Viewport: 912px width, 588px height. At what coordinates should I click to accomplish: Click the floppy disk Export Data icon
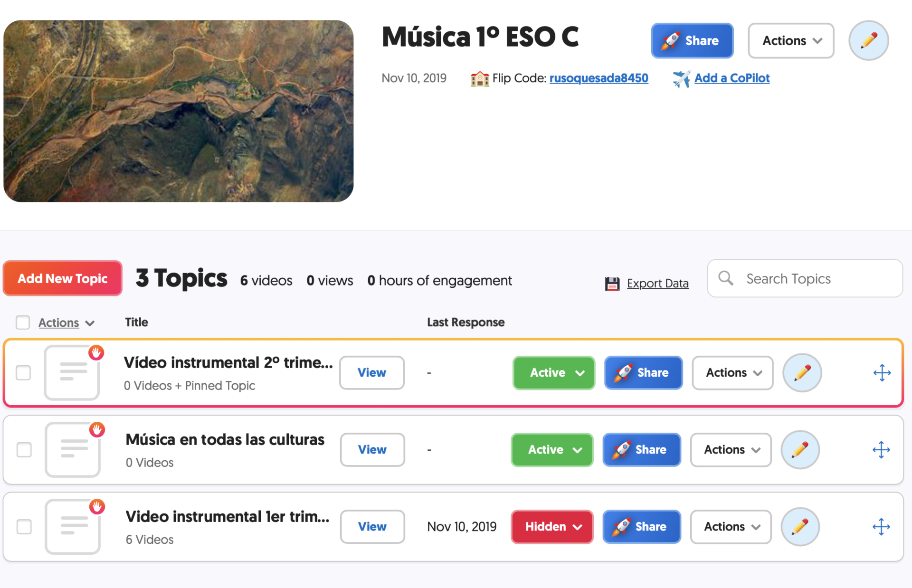click(612, 284)
